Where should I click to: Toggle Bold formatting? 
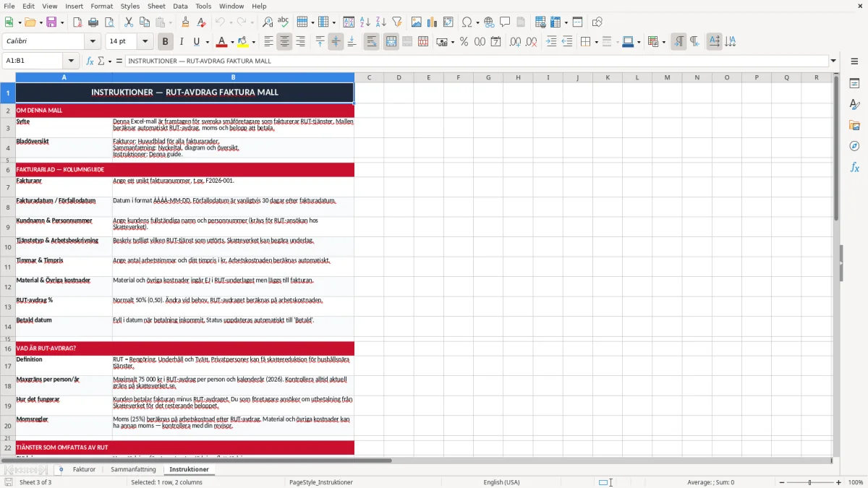coord(165,42)
